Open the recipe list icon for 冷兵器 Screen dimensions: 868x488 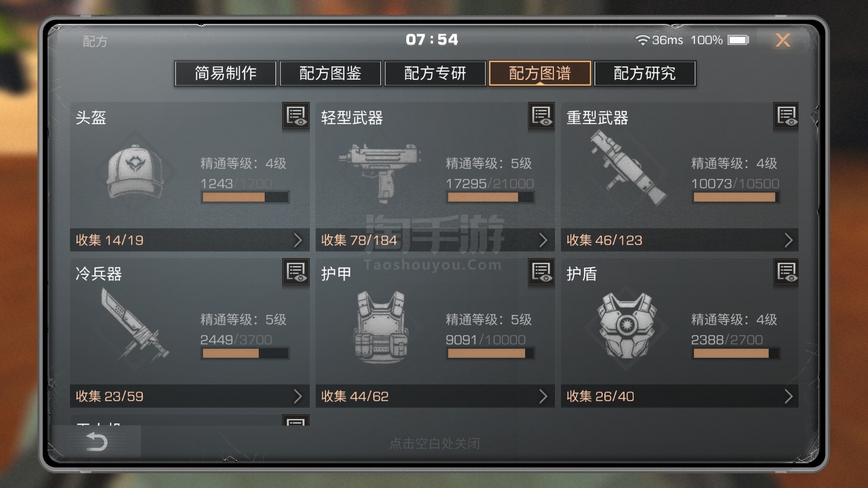tap(296, 272)
